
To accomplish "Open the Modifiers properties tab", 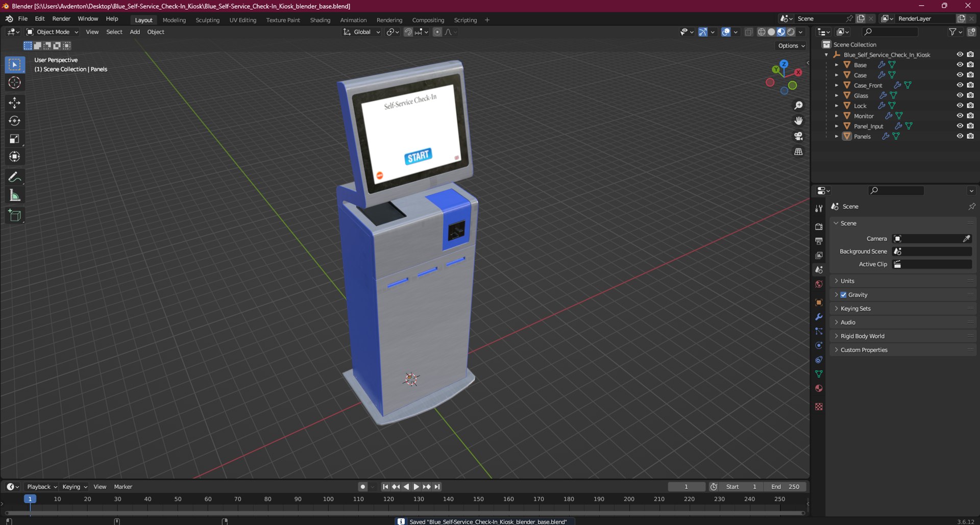I will [819, 317].
